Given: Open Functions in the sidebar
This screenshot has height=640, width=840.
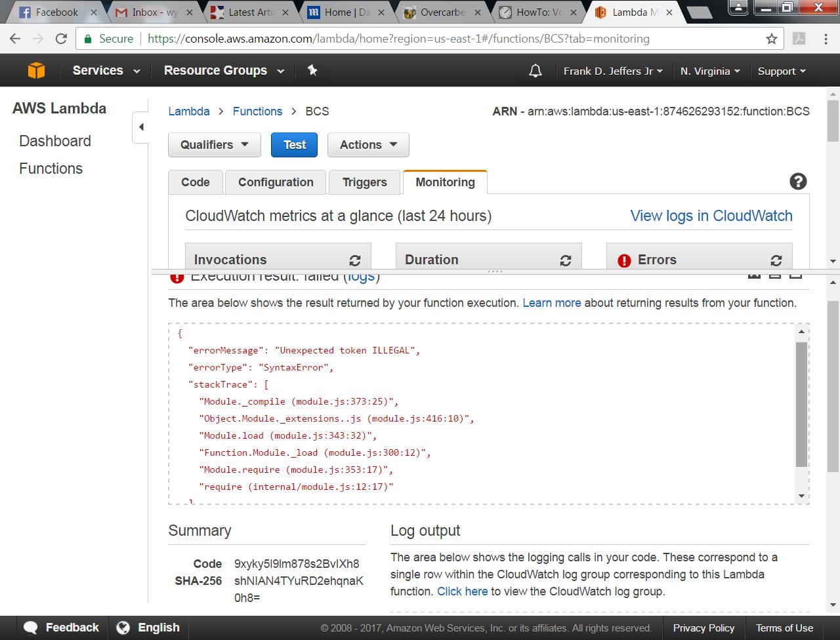Looking at the screenshot, I should click(51, 169).
